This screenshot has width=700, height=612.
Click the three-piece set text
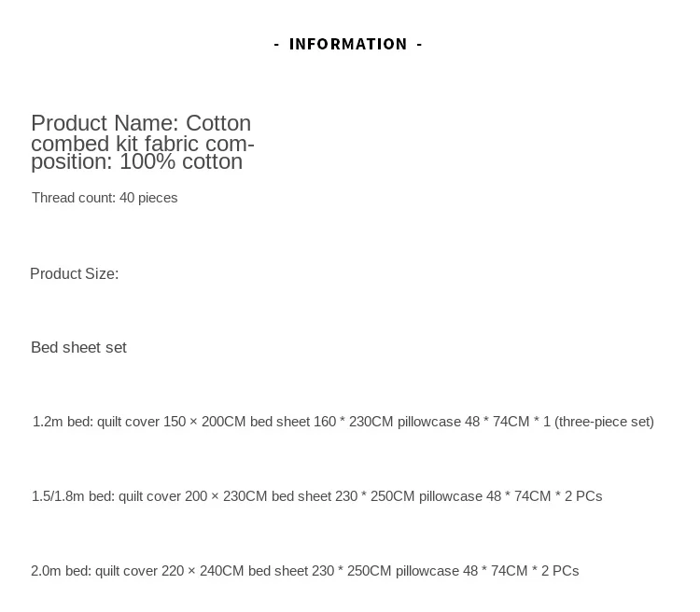(604, 422)
